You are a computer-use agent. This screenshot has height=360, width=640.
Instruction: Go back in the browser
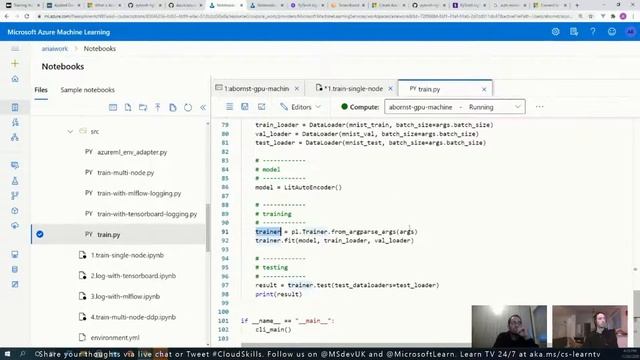click(x=7, y=16)
